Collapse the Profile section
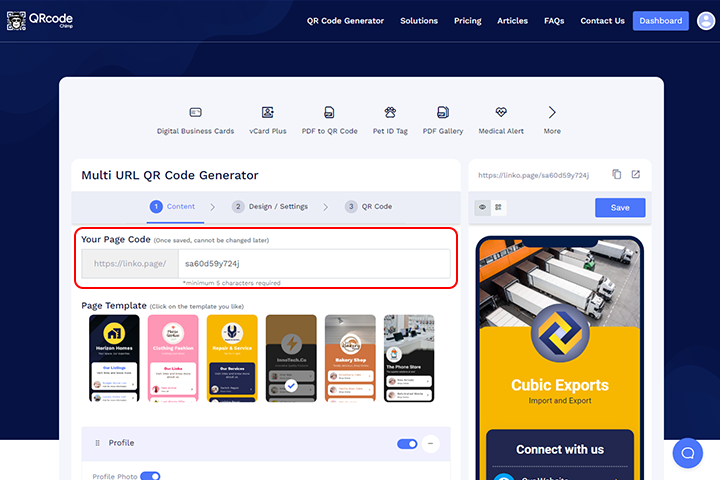720x480 pixels. pos(430,443)
